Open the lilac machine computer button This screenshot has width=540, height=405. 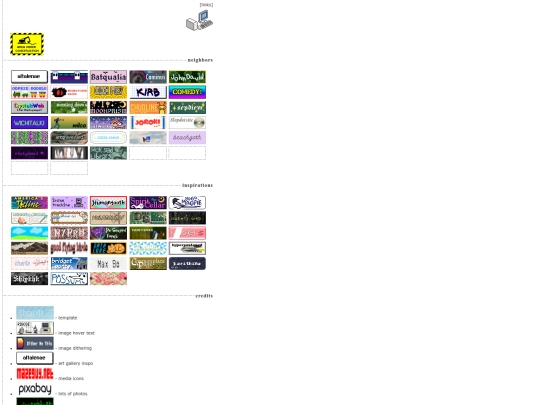point(69,202)
